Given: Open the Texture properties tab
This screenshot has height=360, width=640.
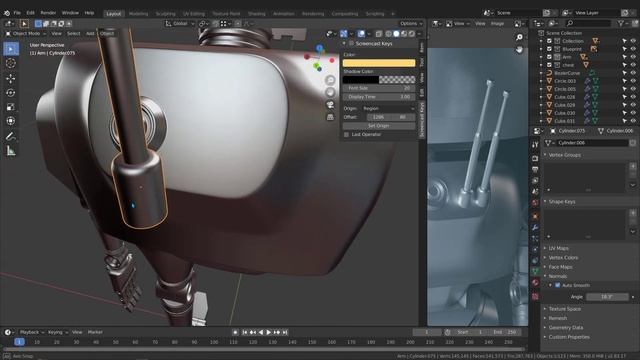Looking at the screenshot, I should pyautogui.click(x=535, y=296).
